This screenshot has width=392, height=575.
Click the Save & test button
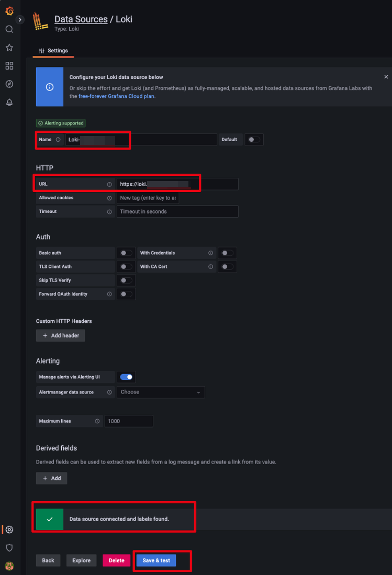tap(156, 560)
